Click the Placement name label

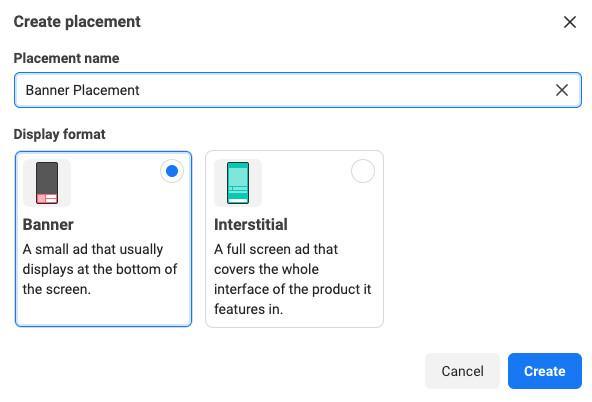(66, 59)
